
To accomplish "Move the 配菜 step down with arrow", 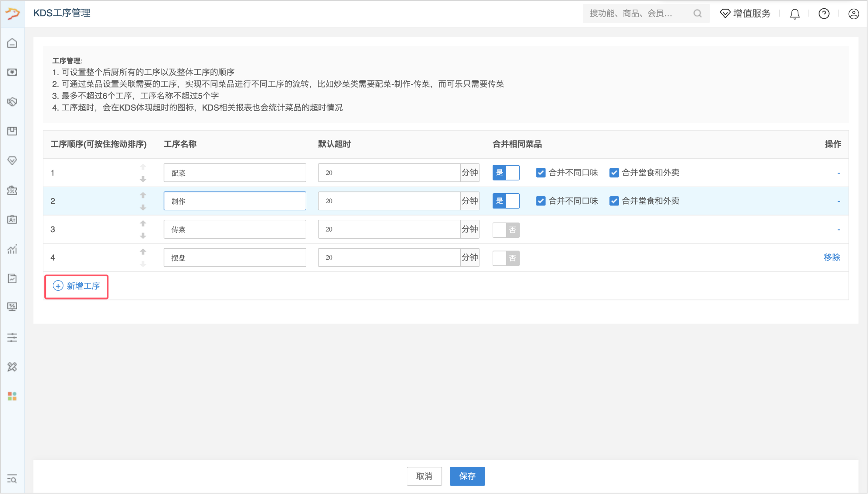I will click(x=143, y=179).
